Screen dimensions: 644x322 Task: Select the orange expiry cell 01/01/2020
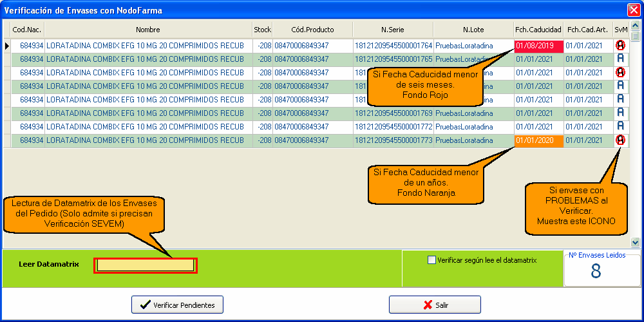pyautogui.click(x=538, y=140)
